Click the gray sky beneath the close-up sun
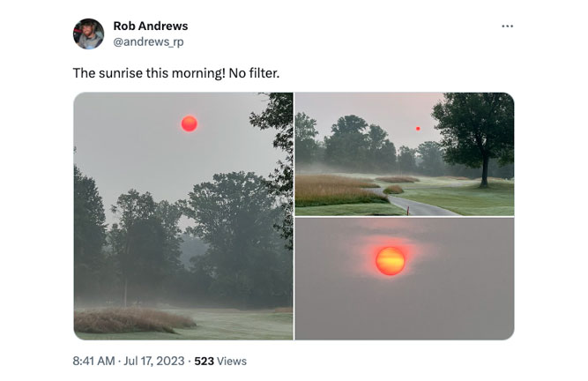588x381 pixels. pyautogui.click(x=405, y=310)
